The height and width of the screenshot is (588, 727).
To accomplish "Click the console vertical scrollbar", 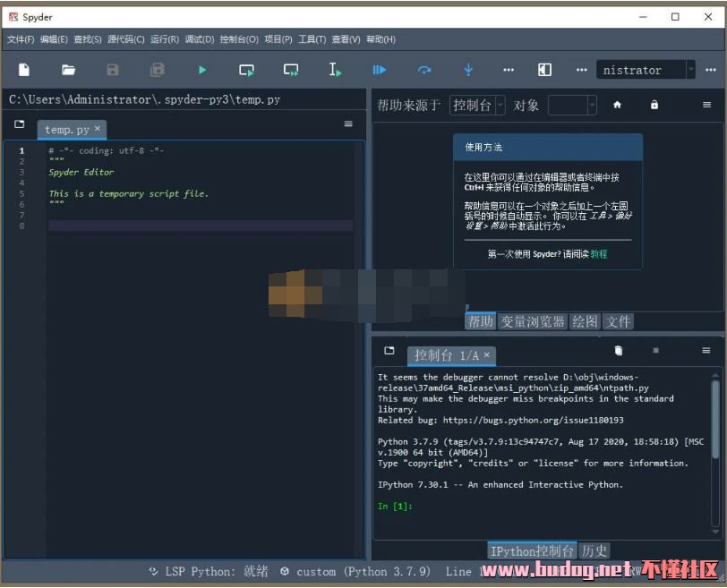I will [715, 420].
